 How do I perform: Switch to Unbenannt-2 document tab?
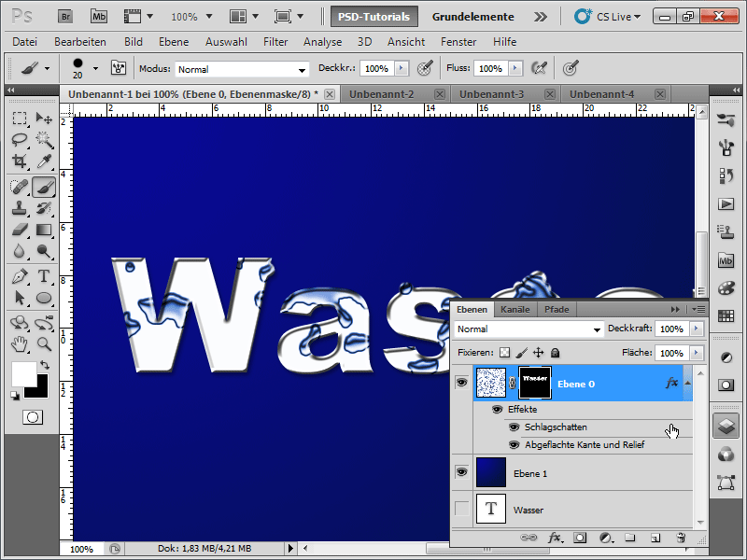point(382,94)
